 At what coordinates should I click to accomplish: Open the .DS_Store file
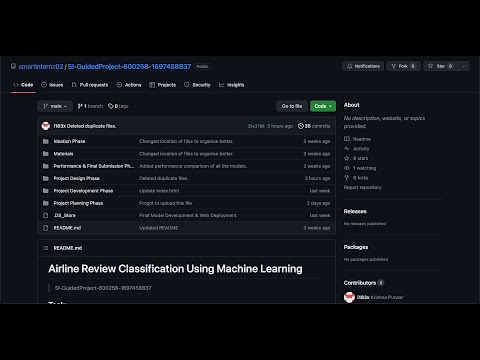(65, 215)
